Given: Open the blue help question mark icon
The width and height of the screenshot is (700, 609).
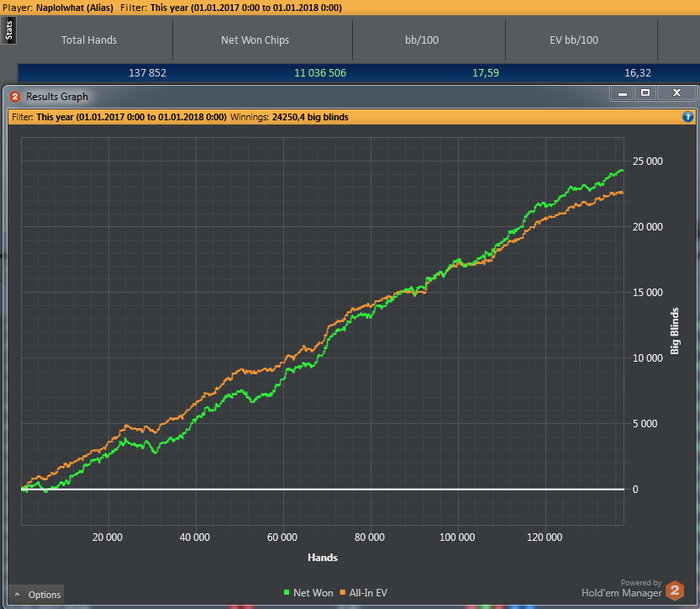Looking at the screenshot, I should pyautogui.click(x=688, y=117).
